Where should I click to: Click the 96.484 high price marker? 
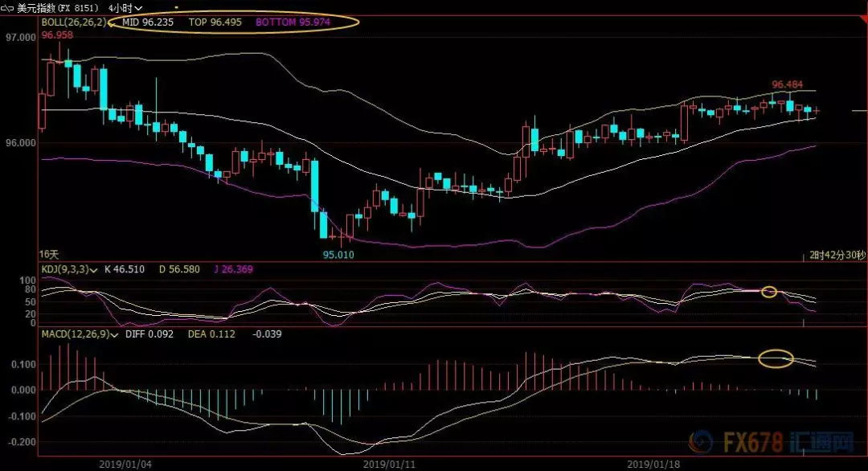[x=787, y=84]
